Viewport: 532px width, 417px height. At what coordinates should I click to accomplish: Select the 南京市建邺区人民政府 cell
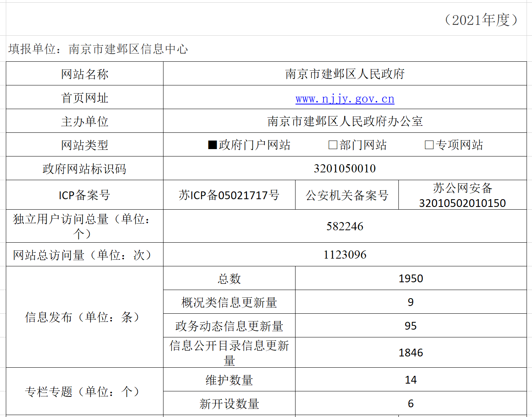[345, 74]
